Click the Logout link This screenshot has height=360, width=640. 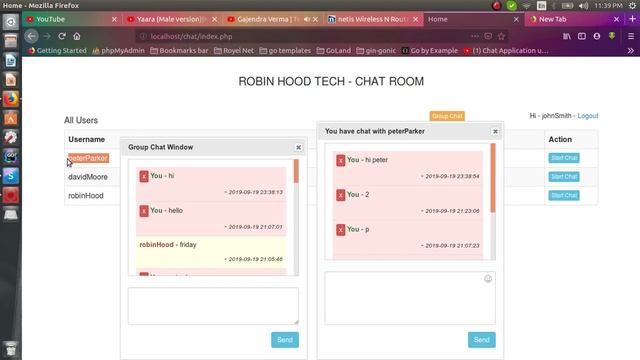coord(588,116)
